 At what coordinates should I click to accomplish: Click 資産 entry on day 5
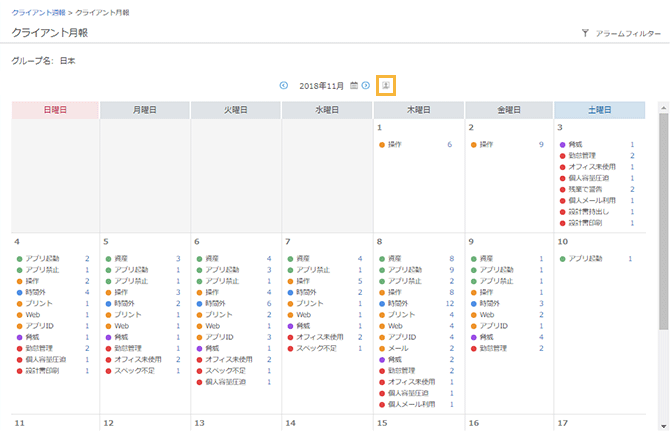pos(128,259)
